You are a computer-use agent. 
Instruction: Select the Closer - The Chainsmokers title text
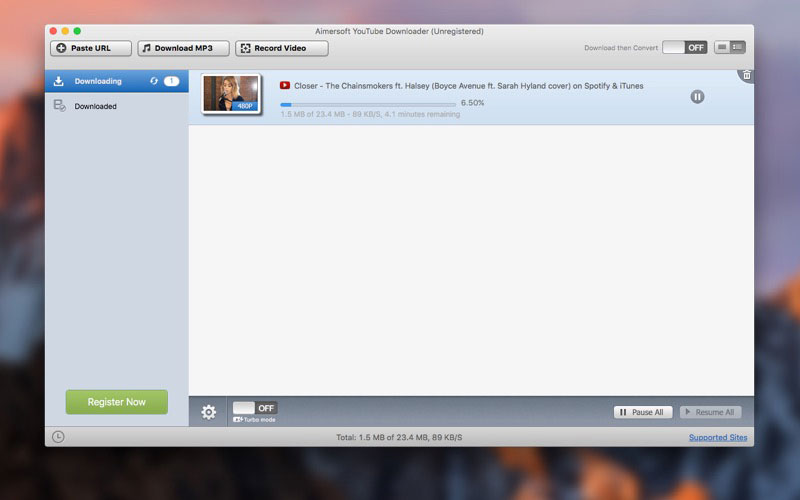468,86
